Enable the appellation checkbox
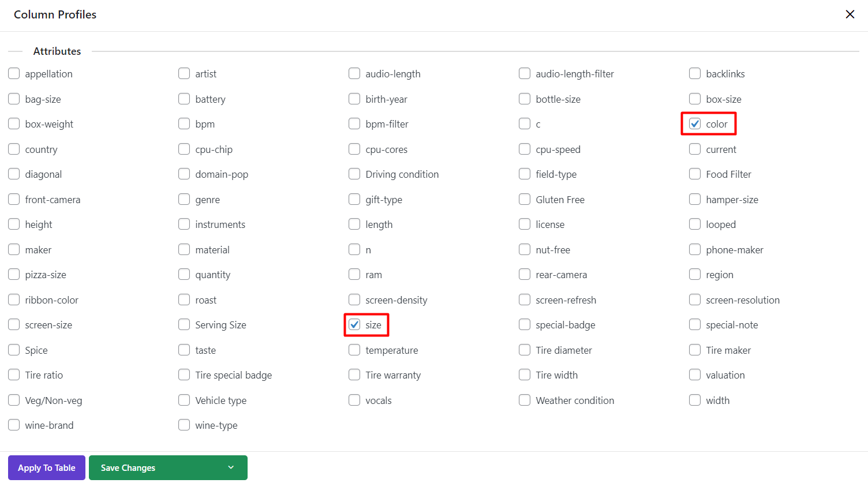 (14, 74)
